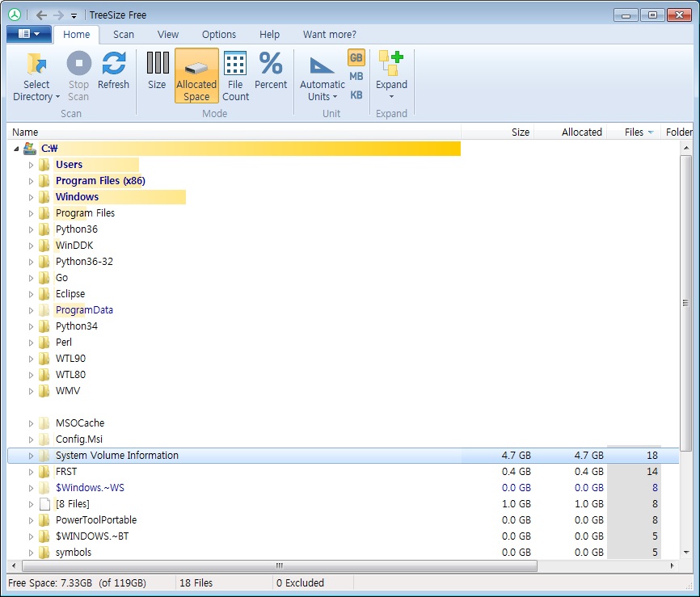Open quick access toolbar customize arrow
This screenshot has width=700, height=597.
[x=74, y=16]
